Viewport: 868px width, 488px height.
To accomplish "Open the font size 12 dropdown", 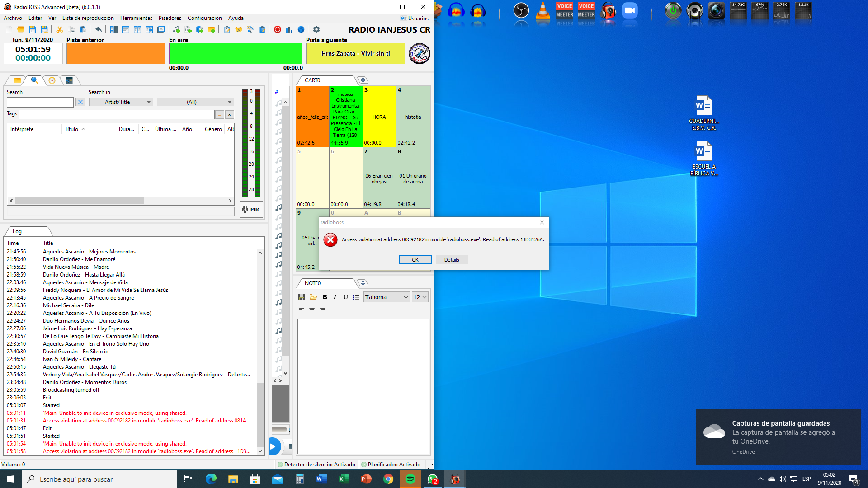I will [420, 297].
